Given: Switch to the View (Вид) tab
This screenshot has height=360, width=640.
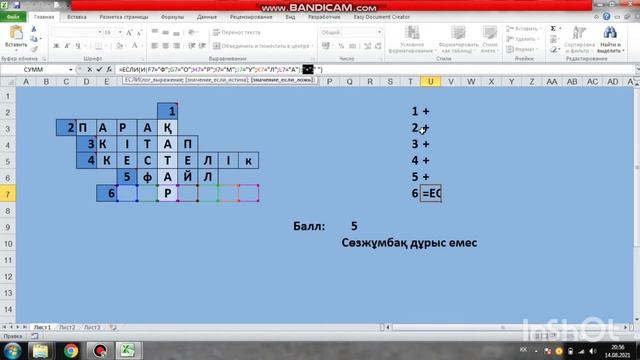Looking at the screenshot, I should click(290, 17).
